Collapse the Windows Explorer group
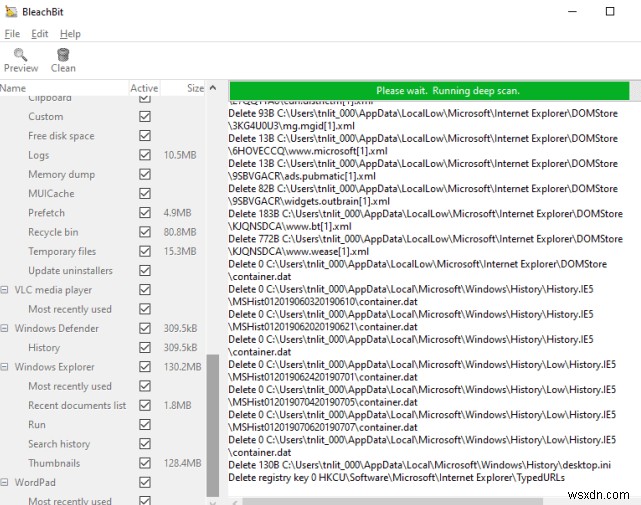The height and width of the screenshot is (505, 641). [4, 367]
